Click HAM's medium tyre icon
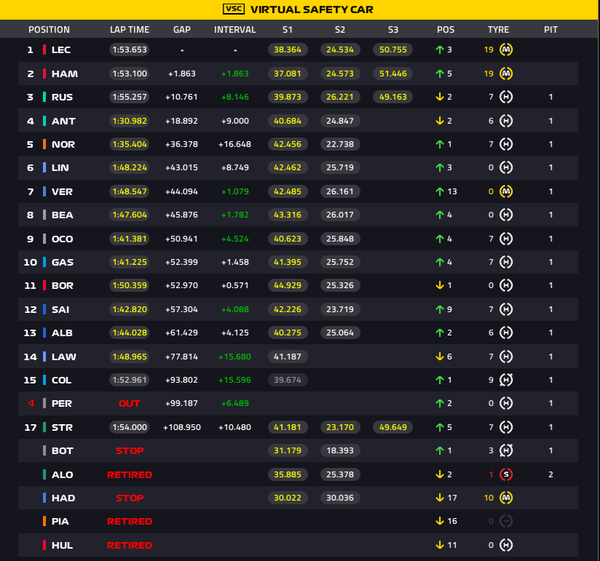The width and height of the screenshot is (600, 561). (x=506, y=73)
